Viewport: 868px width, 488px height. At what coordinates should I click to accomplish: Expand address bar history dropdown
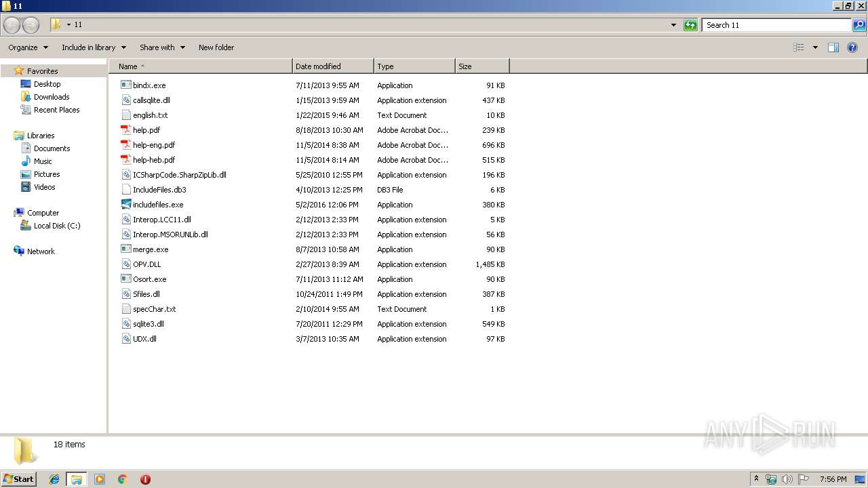pyautogui.click(x=673, y=25)
